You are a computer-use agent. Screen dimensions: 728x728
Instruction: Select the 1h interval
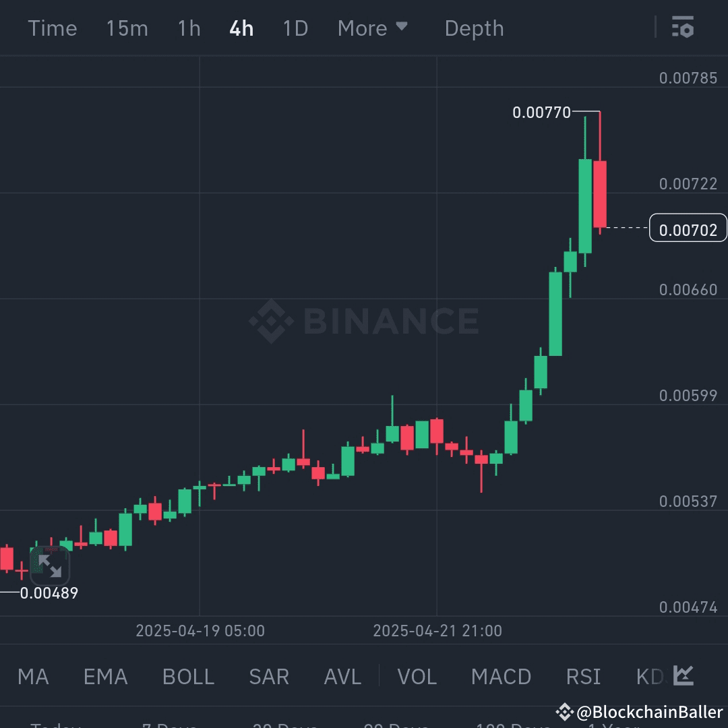[x=189, y=28]
